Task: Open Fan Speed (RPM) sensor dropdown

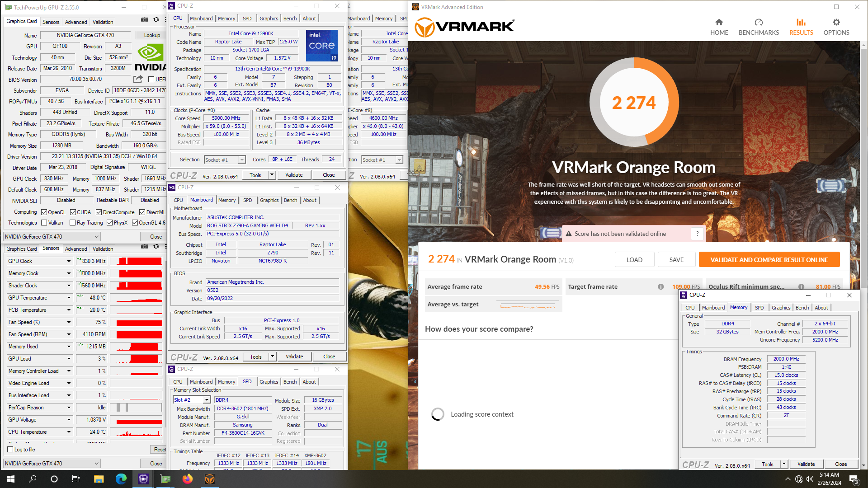Action: pos(69,334)
